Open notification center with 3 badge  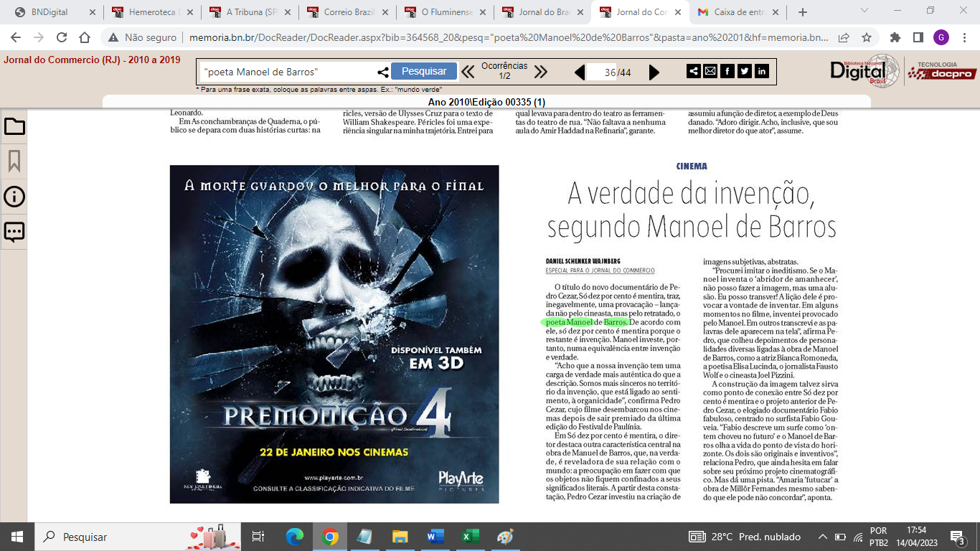tap(957, 537)
